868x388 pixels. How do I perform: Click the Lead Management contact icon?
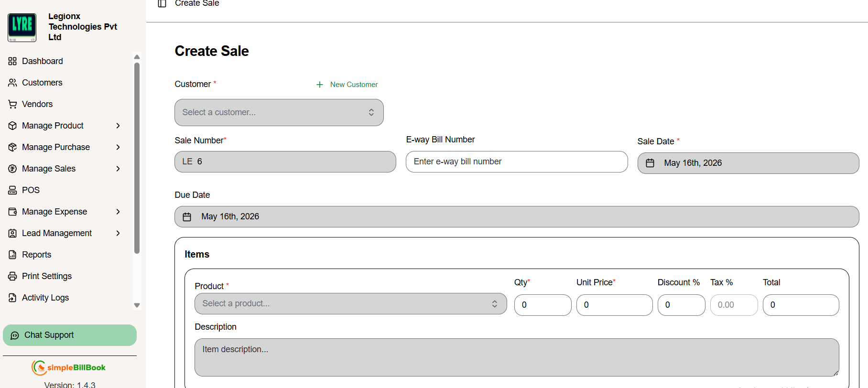click(12, 233)
